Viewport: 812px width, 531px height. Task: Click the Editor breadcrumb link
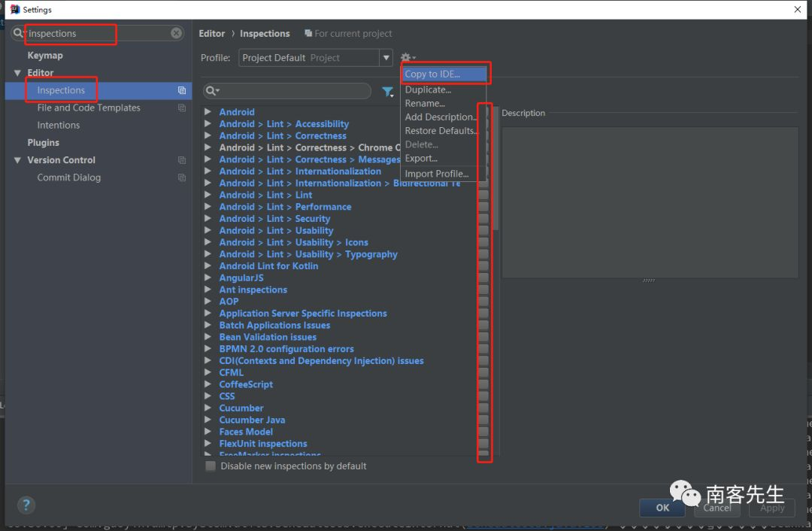[212, 33]
